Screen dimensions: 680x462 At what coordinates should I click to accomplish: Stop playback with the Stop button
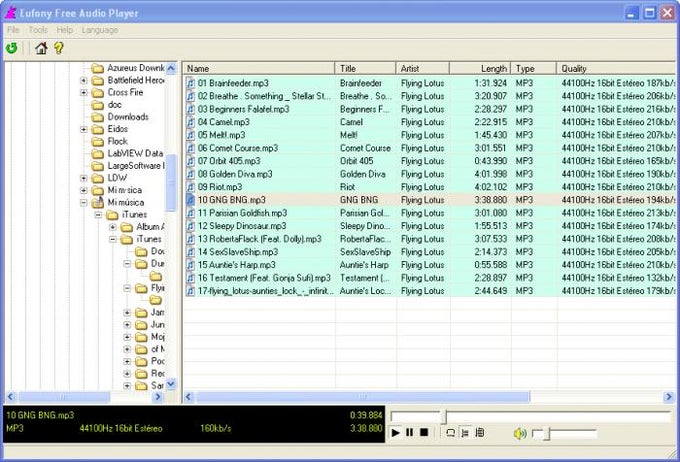click(x=424, y=433)
